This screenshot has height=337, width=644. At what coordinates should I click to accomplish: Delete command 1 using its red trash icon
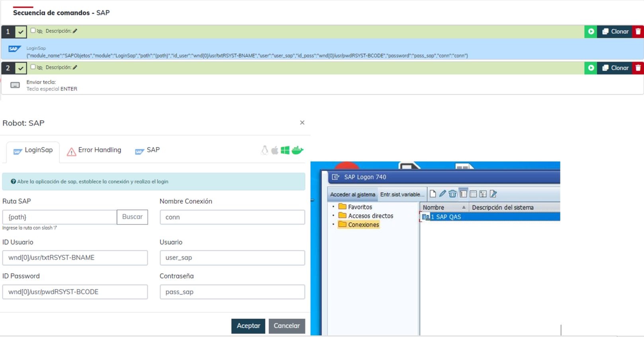click(x=638, y=32)
